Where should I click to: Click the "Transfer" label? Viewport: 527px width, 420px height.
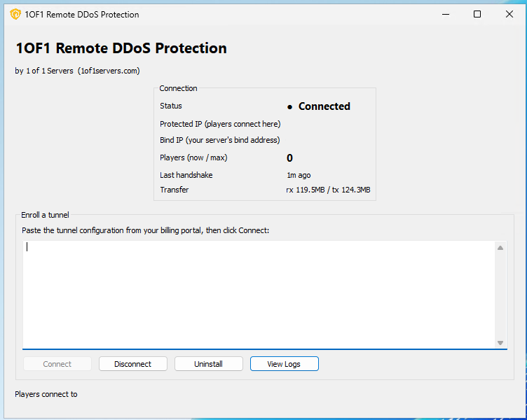[174, 190]
